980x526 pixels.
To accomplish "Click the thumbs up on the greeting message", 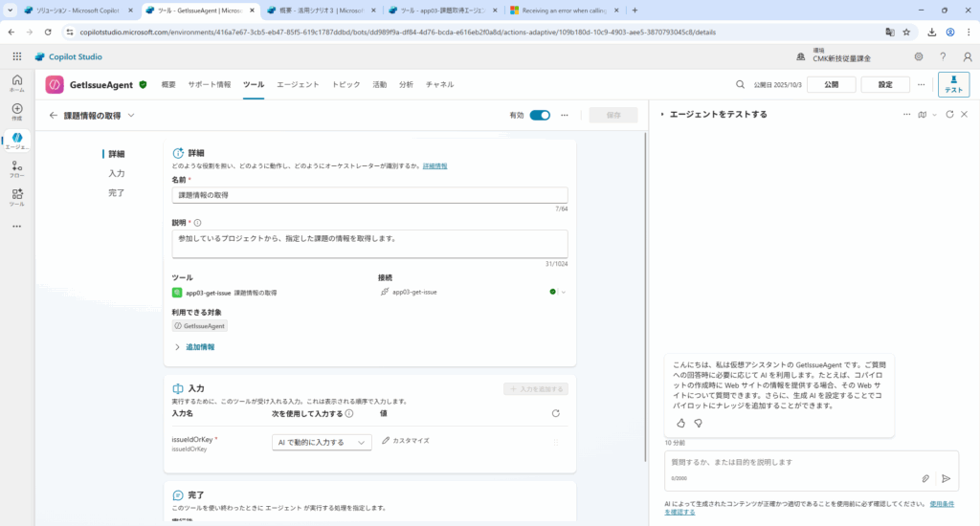I will click(681, 423).
